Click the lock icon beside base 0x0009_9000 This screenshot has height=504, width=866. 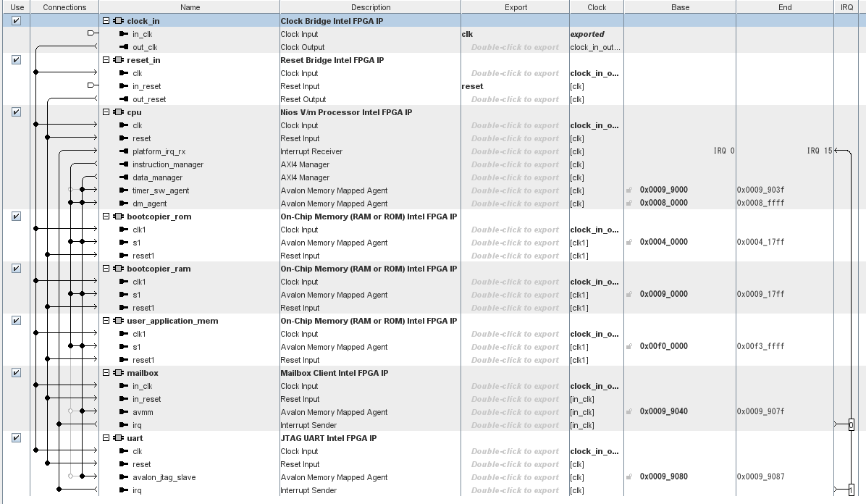pyautogui.click(x=629, y=190)
